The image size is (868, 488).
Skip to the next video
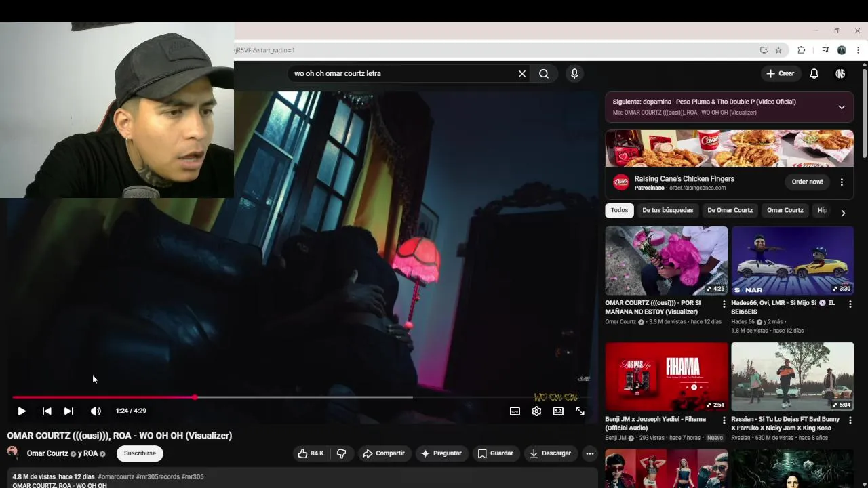tap(68, 411)
